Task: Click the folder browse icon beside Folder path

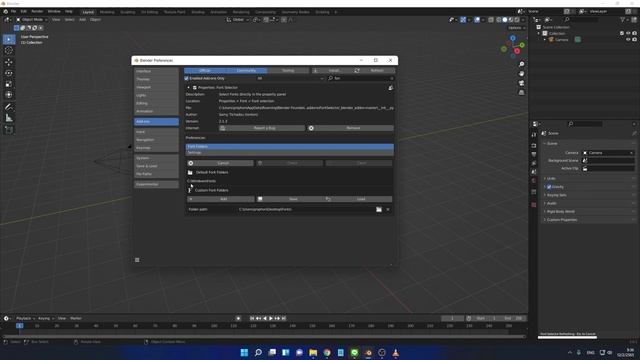Action: tap(379, 209)
